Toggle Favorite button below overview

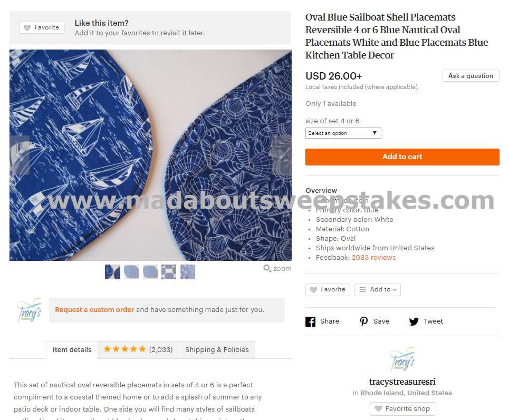[x=328, y=290]
